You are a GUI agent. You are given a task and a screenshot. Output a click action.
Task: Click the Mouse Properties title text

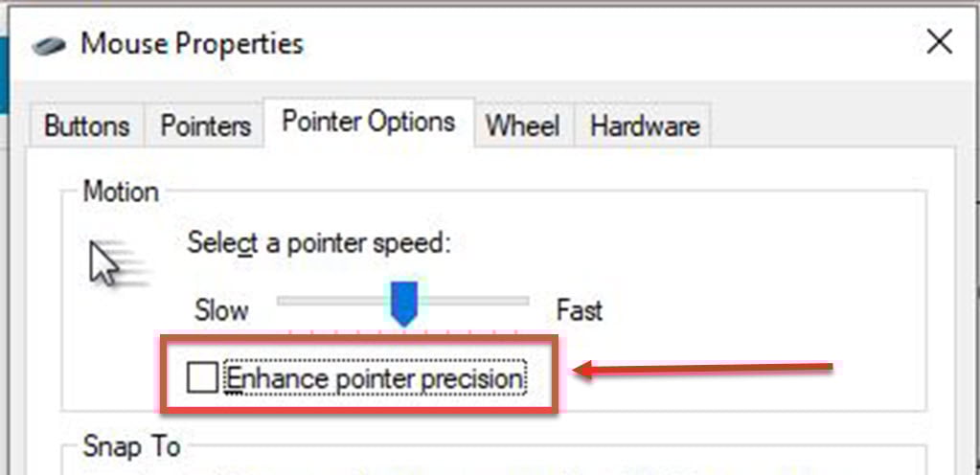tap(193, 44)
